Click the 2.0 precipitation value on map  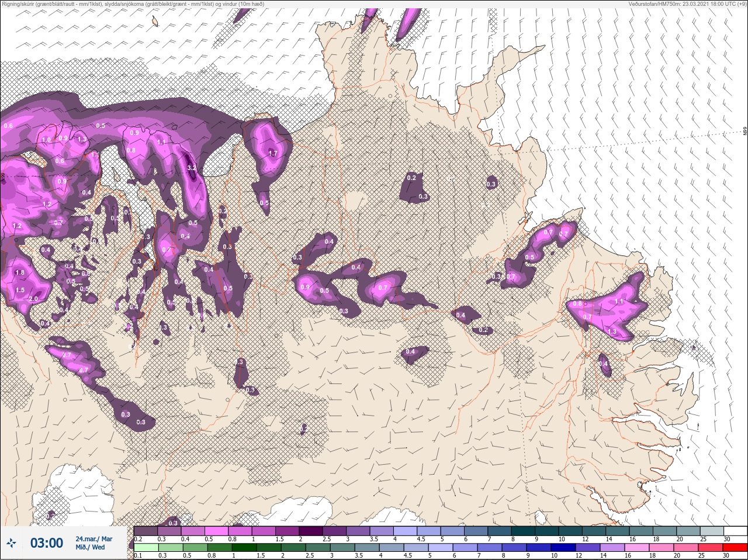[33, 299]
